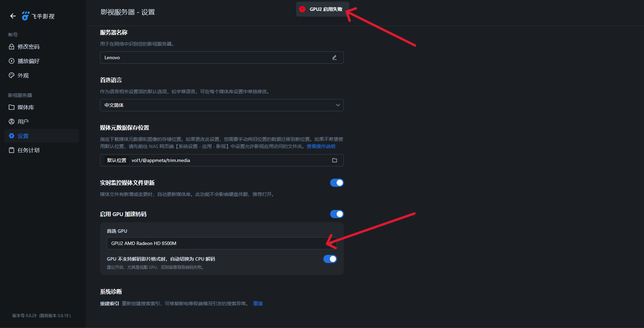Click the pencil edit icon for server name
The height and width of the screenshot is (328, 644).
335,58
